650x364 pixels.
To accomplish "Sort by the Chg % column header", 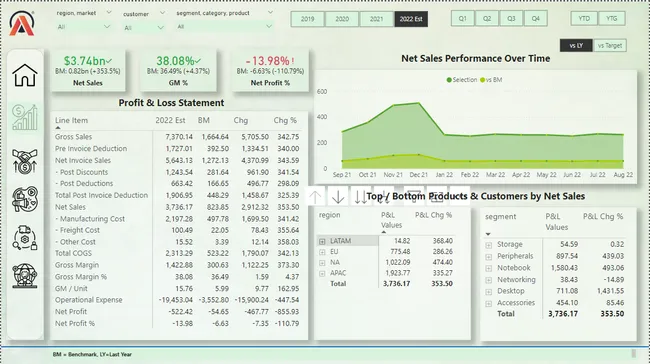I will tap(285, 121).
